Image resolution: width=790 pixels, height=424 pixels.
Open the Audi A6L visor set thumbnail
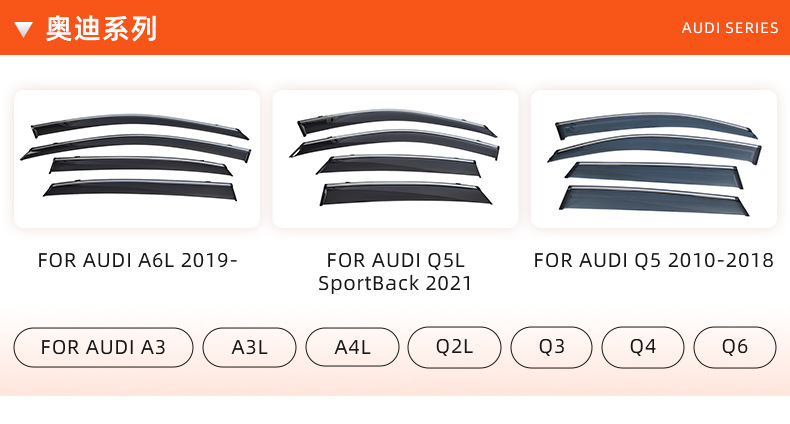[137, 159]
